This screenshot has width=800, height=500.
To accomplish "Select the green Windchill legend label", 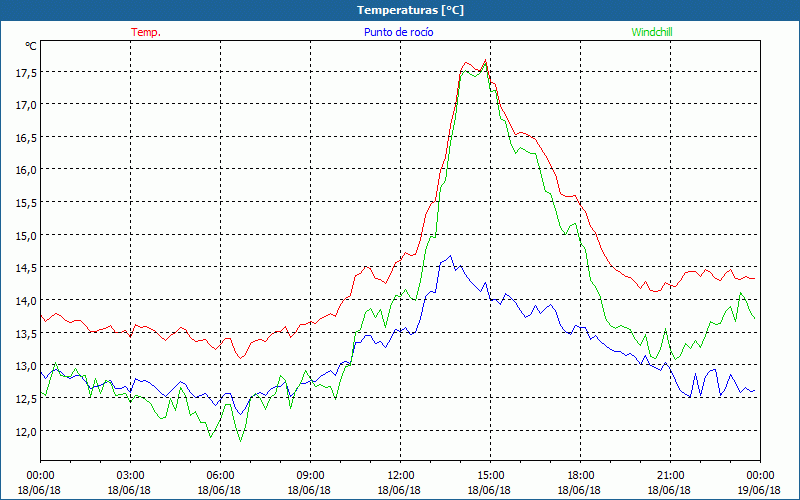I will [652, 32].
